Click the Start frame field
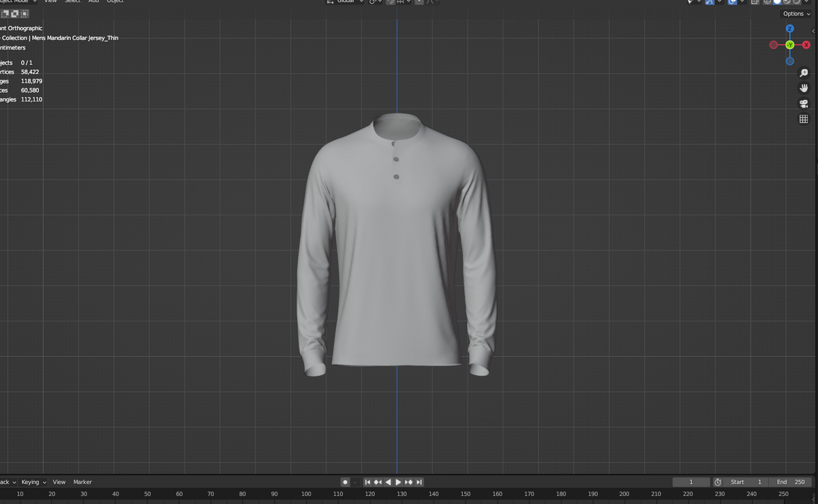The image size is (818, 504). click(x=746, y=482)
